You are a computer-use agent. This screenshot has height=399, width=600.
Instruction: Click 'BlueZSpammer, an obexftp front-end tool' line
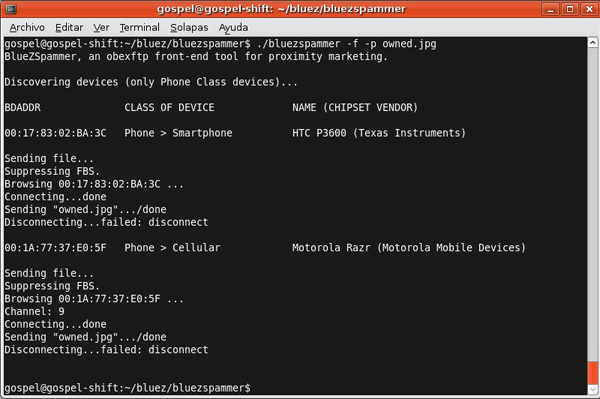tap(196, 57)
